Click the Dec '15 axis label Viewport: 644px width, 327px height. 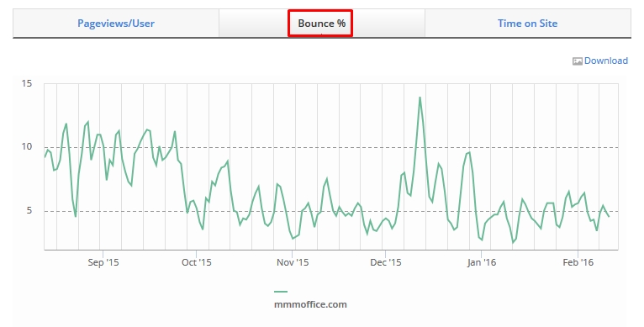tap(385, 262)
